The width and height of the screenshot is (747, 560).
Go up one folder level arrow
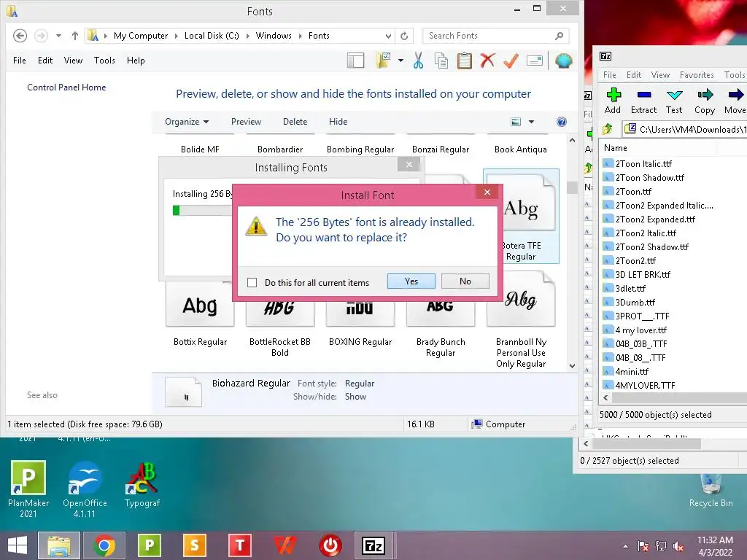[75, 36]
